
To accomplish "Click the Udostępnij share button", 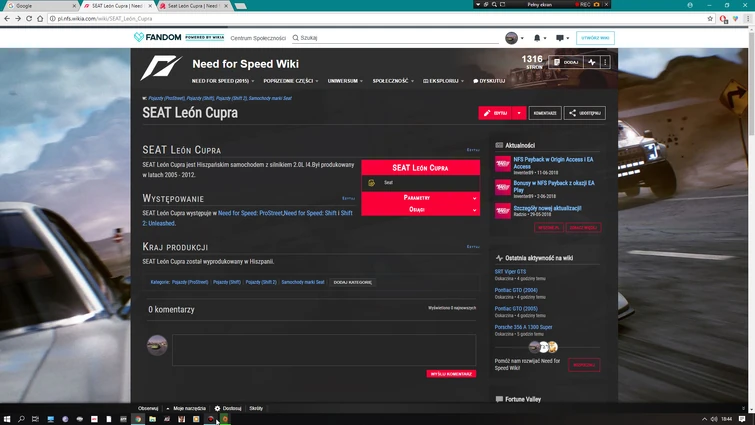I will pos(585,113).
